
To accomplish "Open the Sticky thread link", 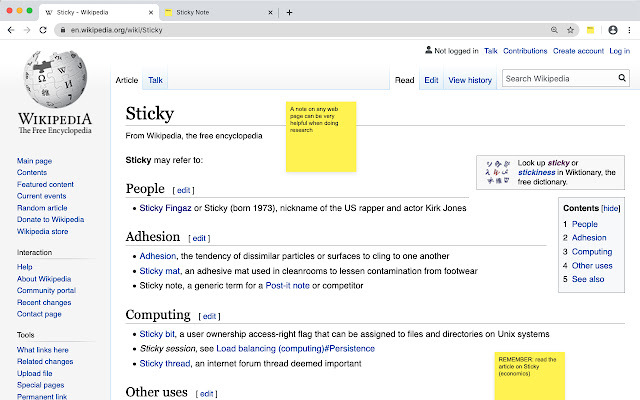I will [x=165, y=364].
